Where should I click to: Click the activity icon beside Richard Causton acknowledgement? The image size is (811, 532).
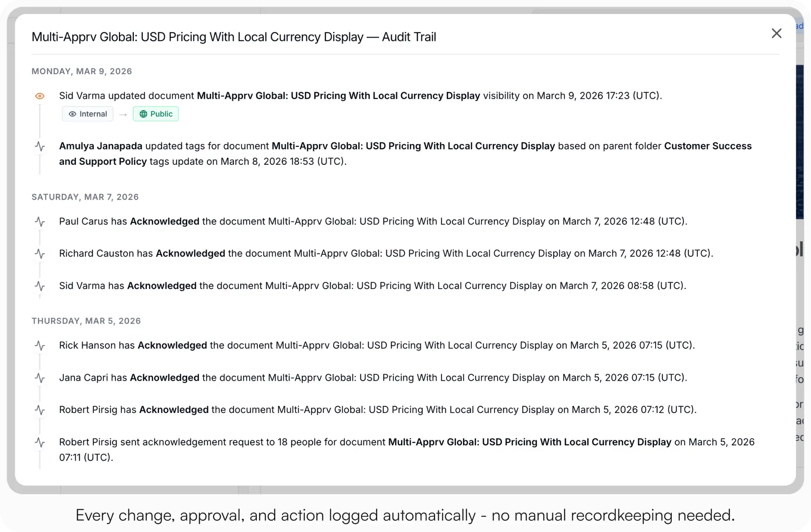point(40,254)
